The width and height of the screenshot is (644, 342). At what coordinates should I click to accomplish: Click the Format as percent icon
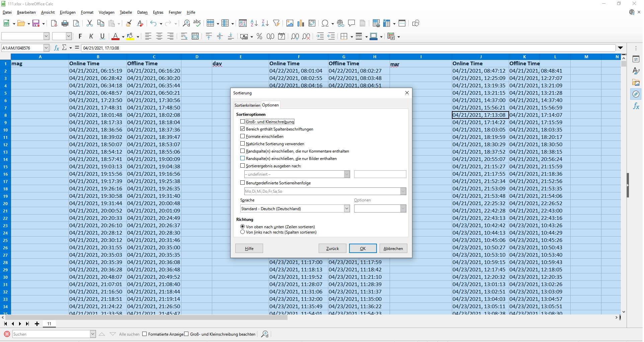point(259,36)
